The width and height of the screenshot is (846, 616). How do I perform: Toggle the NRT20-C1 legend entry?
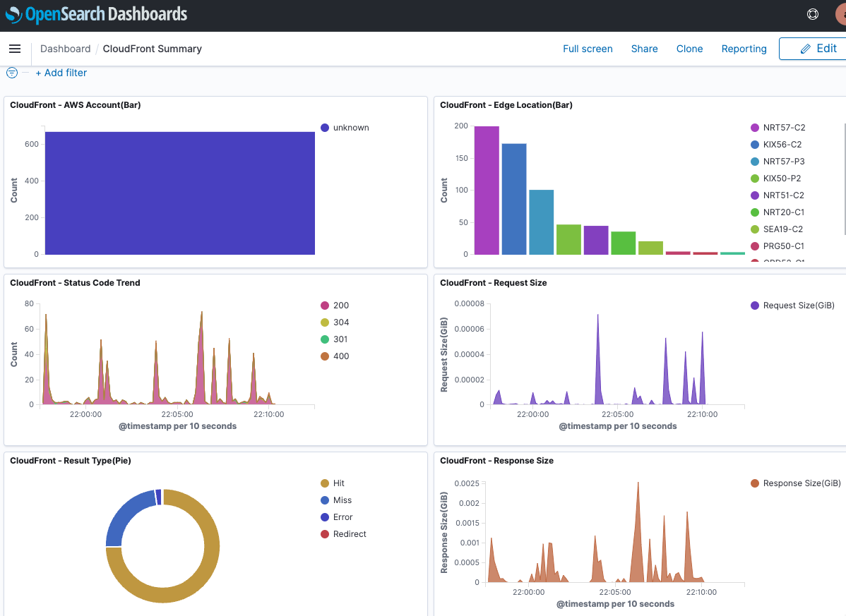[x=778, y=212]
